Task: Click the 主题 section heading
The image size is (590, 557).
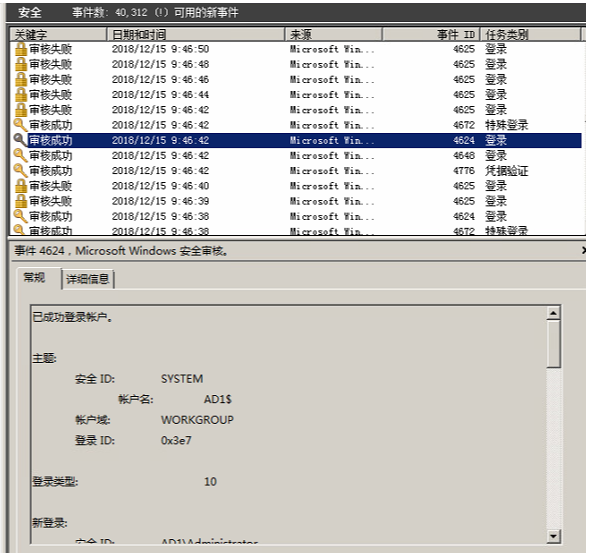Action: coord(44,358)
